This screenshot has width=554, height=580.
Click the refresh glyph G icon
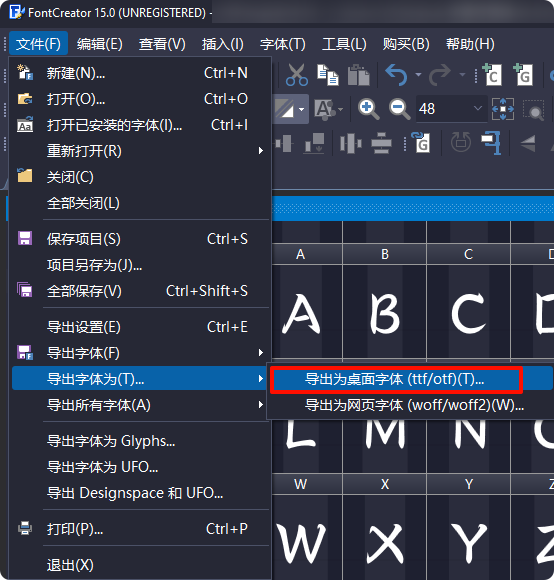tap(421, 142)
